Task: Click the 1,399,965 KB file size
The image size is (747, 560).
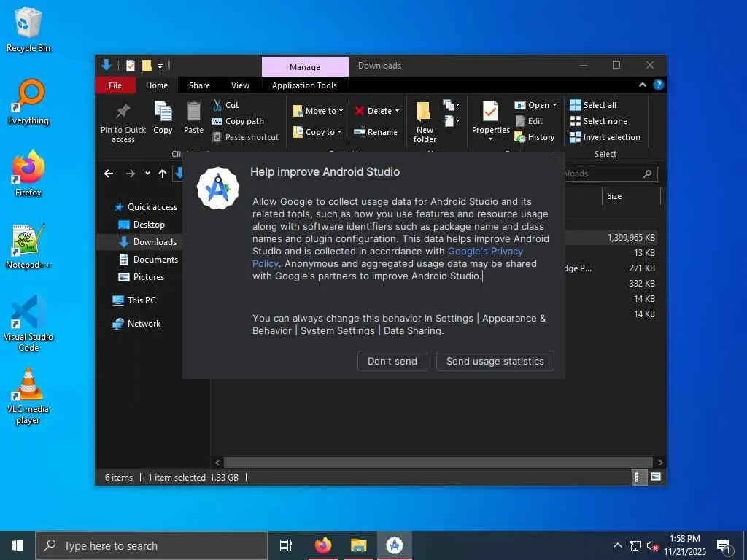Action: pyautogui.click(x=631, y=237)
